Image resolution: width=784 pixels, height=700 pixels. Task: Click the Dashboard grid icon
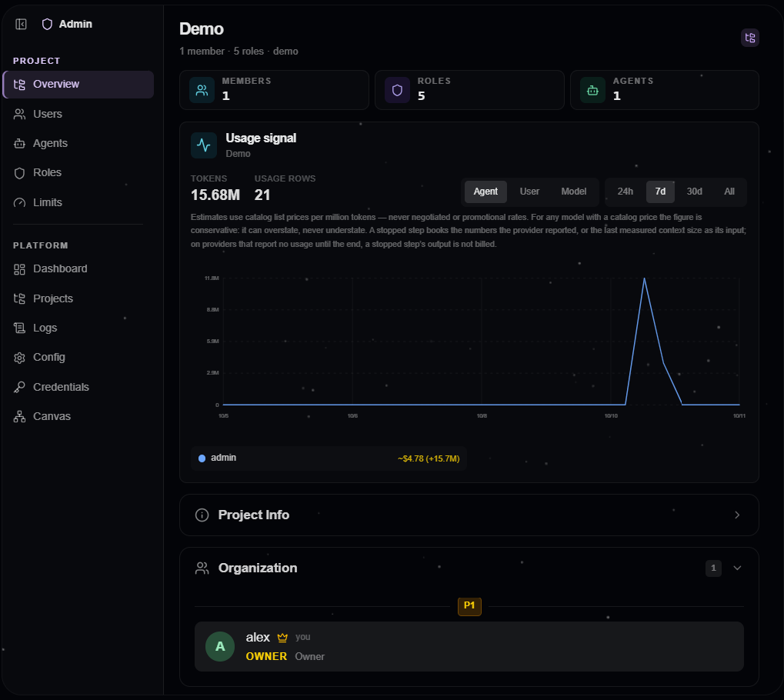(x=19, y=269)
